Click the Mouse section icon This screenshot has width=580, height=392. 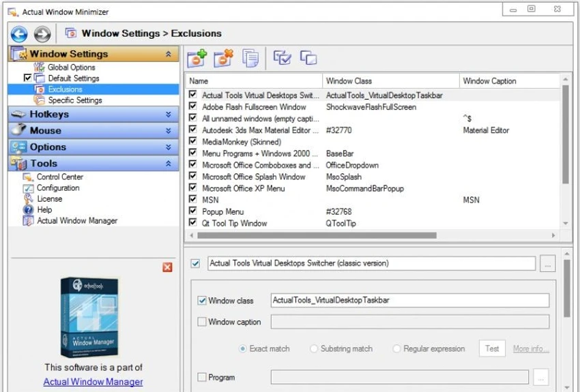tap(18, 130)
